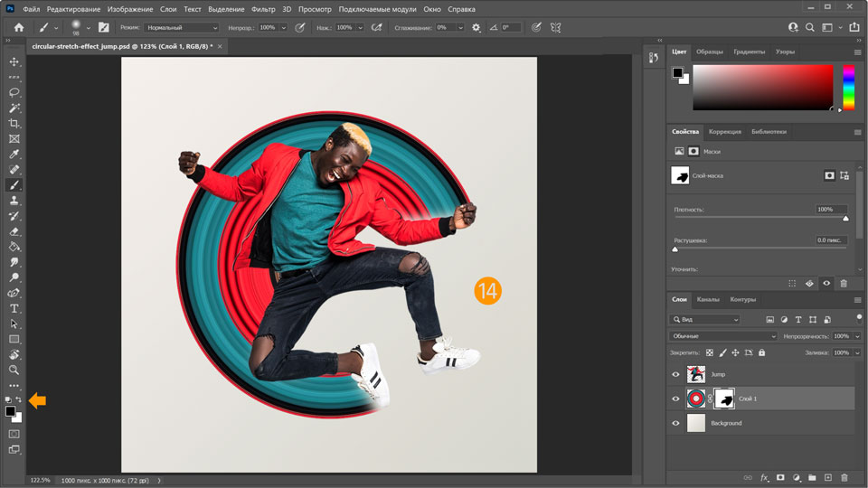Select the layer mask thumbnail of Слой 1
The width and height of the screenshot is (868, 488).
(725, 399)
